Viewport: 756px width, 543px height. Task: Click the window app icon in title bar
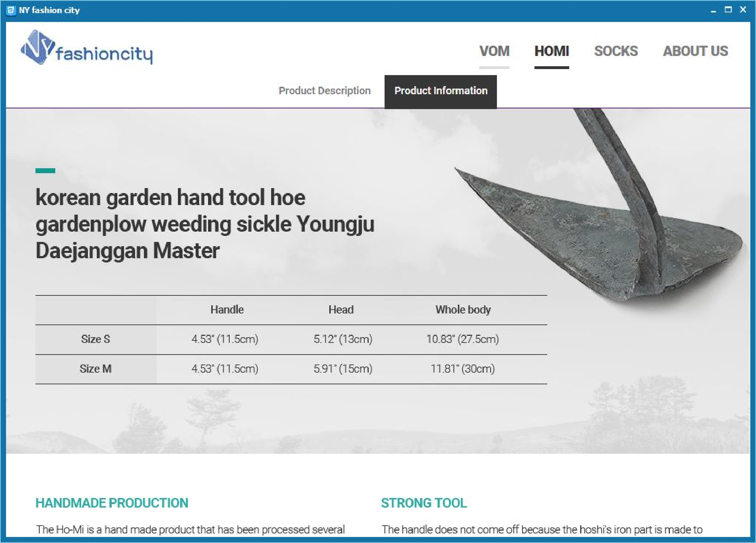pos(11,10)
